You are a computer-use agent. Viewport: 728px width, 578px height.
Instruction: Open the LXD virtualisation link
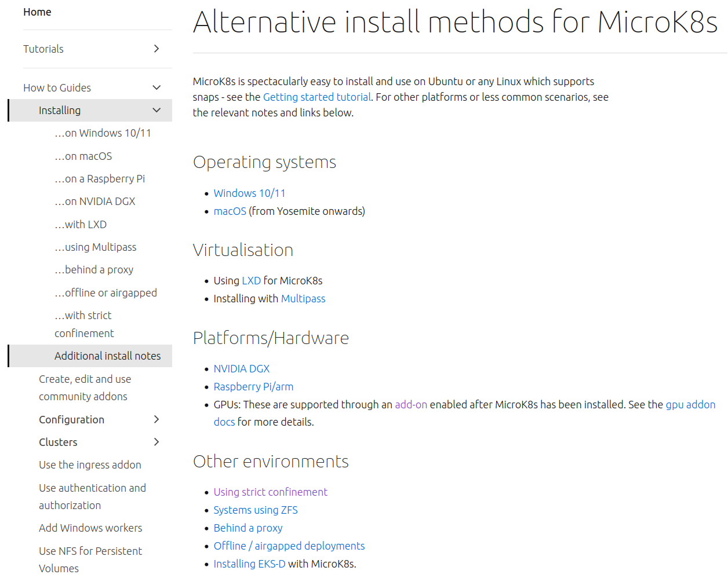[x=251, y=280]
